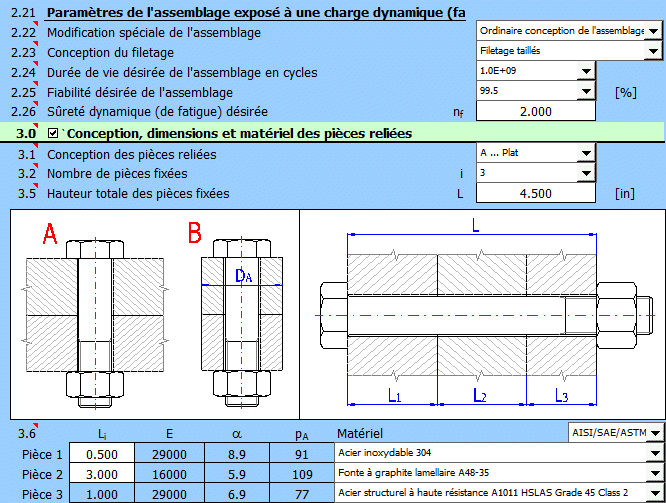Click the Matériel column header
This screenshot has height=503, width=666.
(360, 433)
